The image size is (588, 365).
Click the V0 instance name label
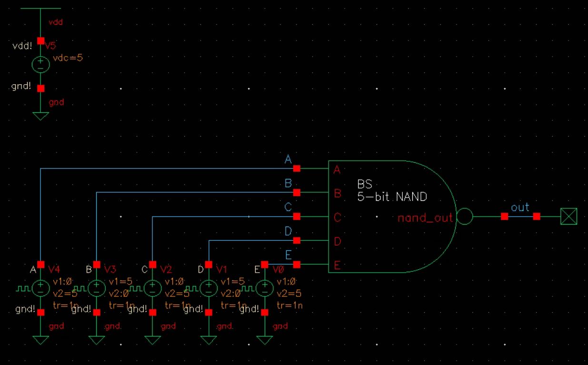coord(278,269)
